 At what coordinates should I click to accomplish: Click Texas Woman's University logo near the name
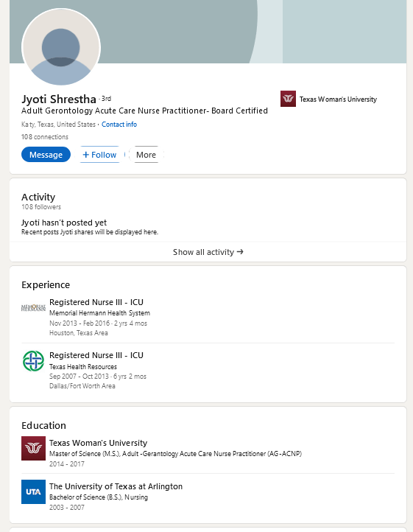point(288,99)
